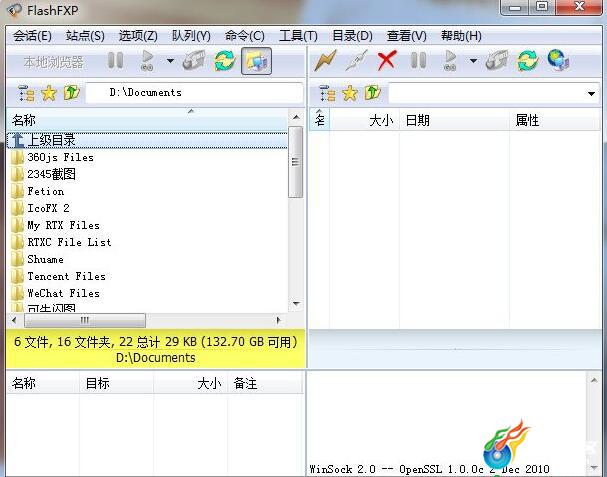Click the remote 大小 column header

click(x=364, y=120)
